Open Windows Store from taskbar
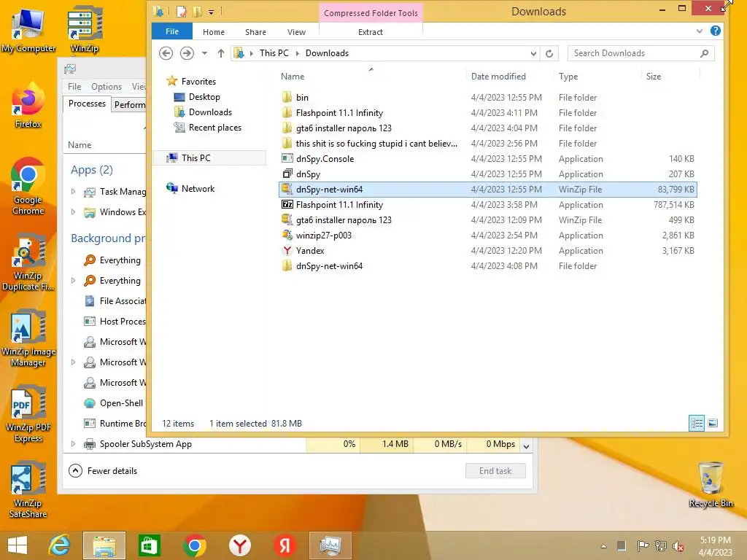The height and width of the screenshot is (560, 747). [x=149, y=545]
